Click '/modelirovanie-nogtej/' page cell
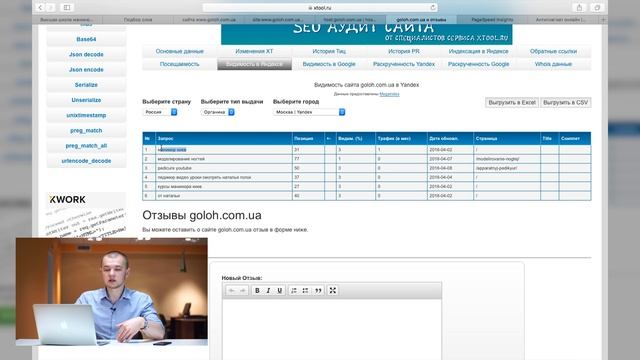The height and width of the screenshot is (360, 640). pyautogui.click(x=507, y=159)
